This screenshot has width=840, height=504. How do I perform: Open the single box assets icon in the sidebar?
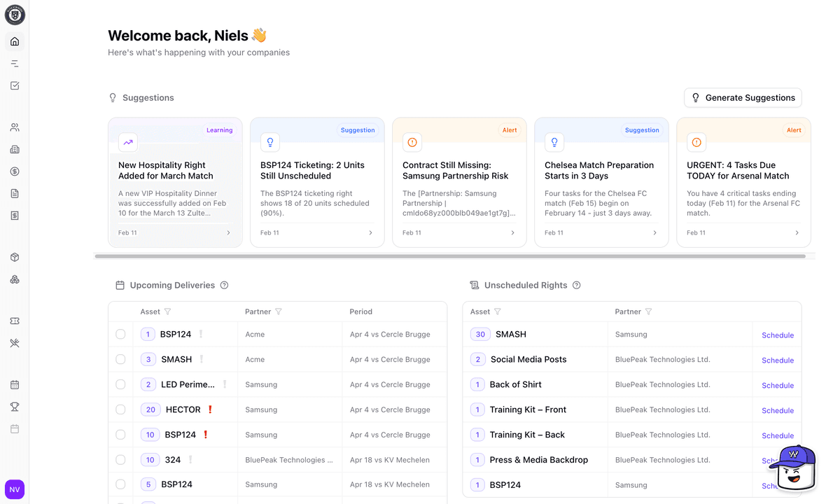tap(15, 258)
